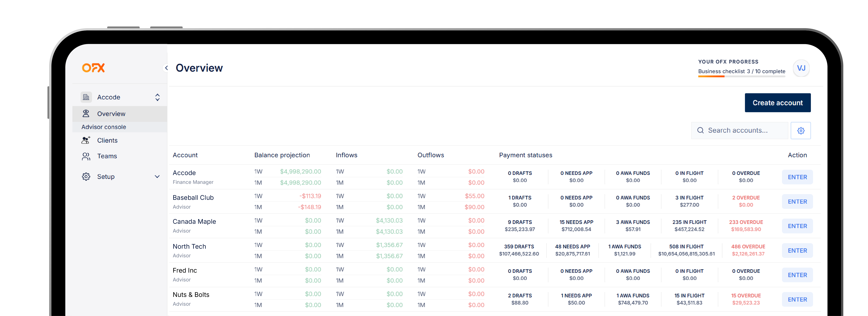Open table settings gear beside search
Viewport: 868px width, 316px height.
click(801, 130)
